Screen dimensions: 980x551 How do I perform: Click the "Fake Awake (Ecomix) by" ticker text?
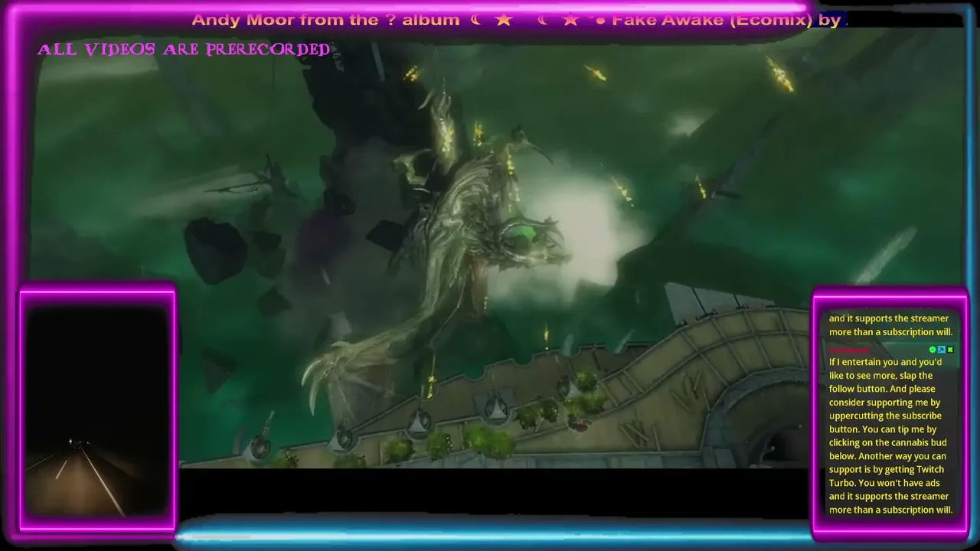[x=726, y=20]
